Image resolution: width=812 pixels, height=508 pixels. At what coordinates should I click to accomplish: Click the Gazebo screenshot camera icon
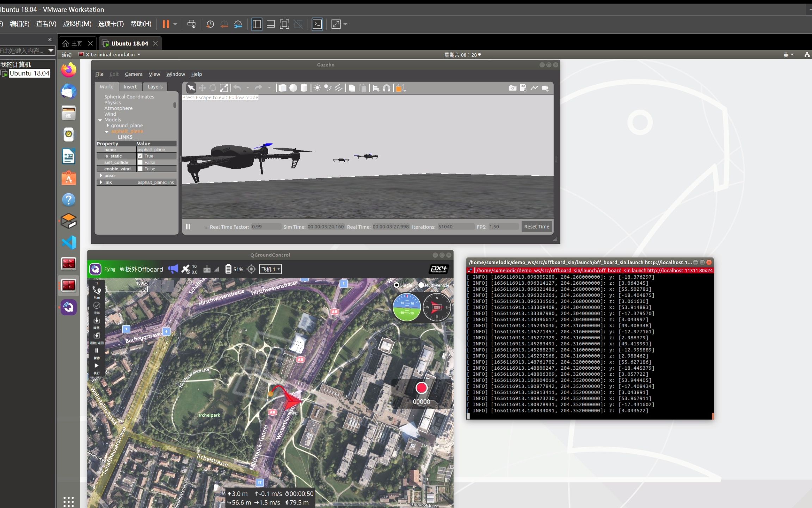(x=512, y=88)
